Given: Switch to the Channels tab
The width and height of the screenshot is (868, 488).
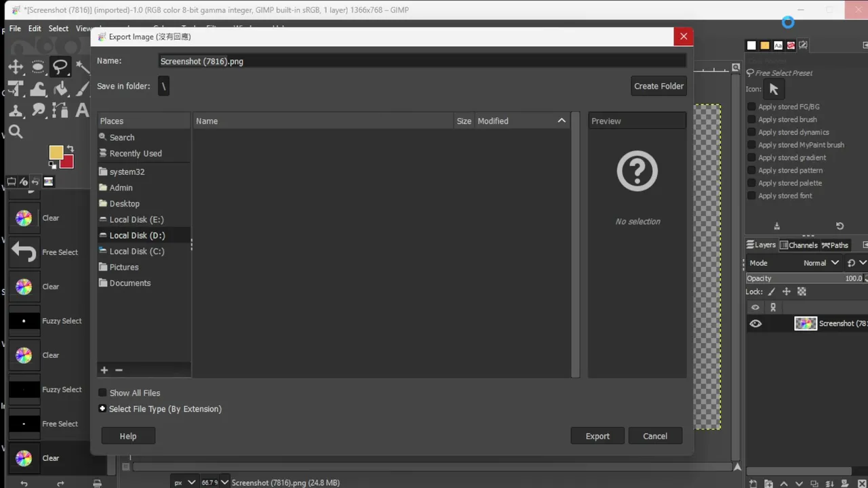Looking at the screenshot, I should 799,245.
